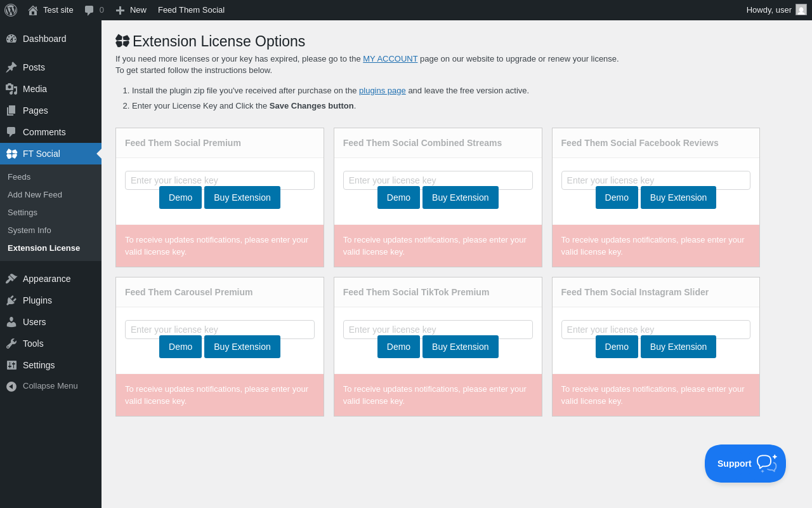Click the Collapse Menu arrow icon
The image size is (812, 508).
point(11,386)
